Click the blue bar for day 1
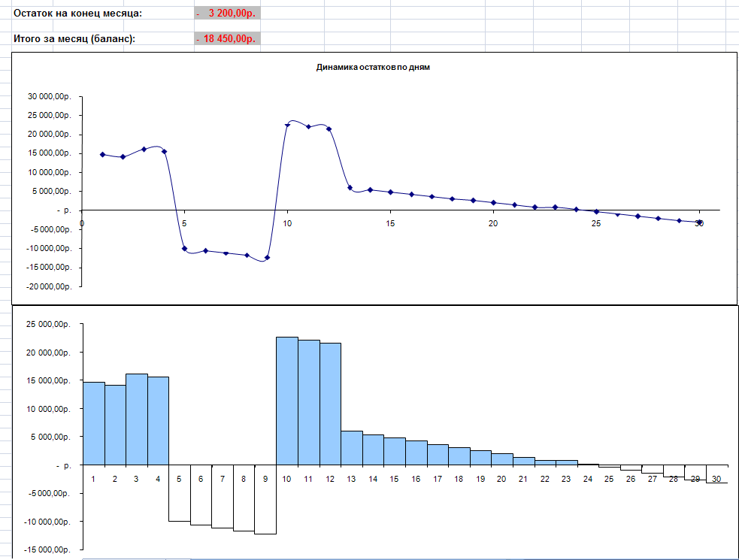Viewport: 739px width, 560px height. click(x=93, y=423)
